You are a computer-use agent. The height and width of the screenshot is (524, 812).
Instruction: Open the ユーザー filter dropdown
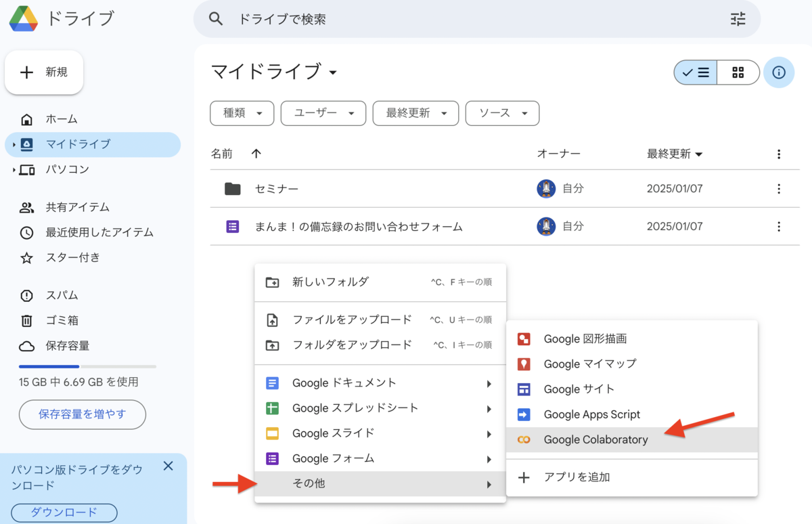(323, 113)
